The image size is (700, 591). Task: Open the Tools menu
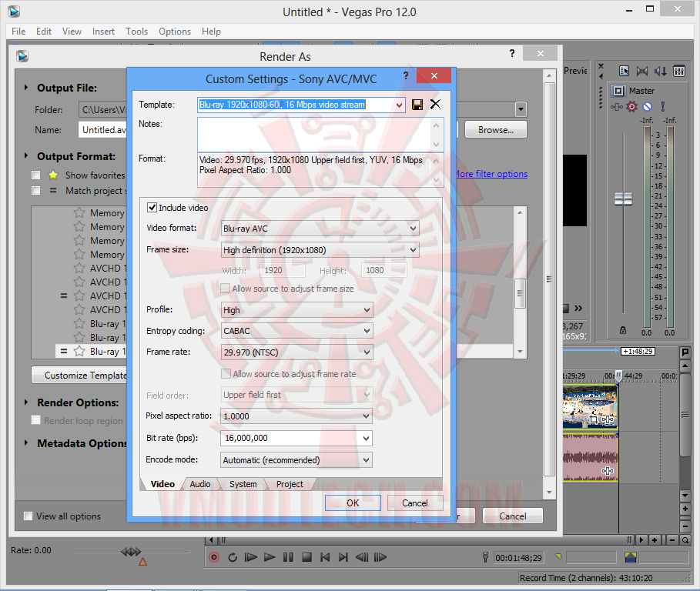click(136, 32)
